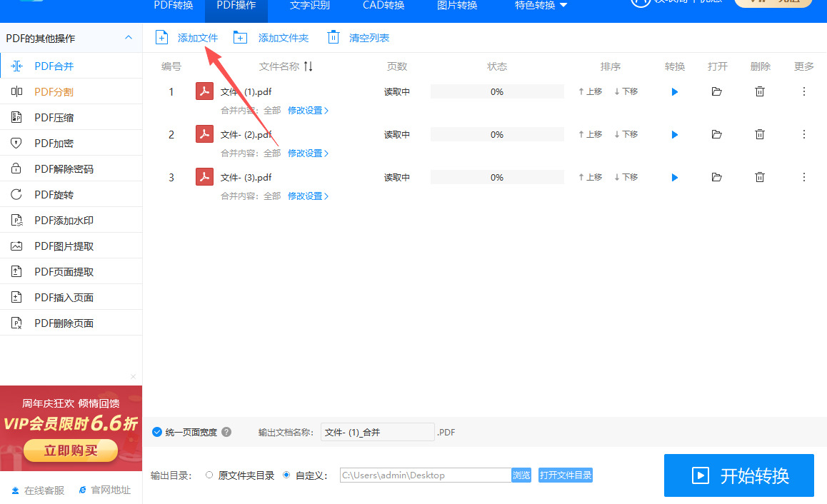
Task: Switch to 文字识别 tab
Action: (310, 5)
